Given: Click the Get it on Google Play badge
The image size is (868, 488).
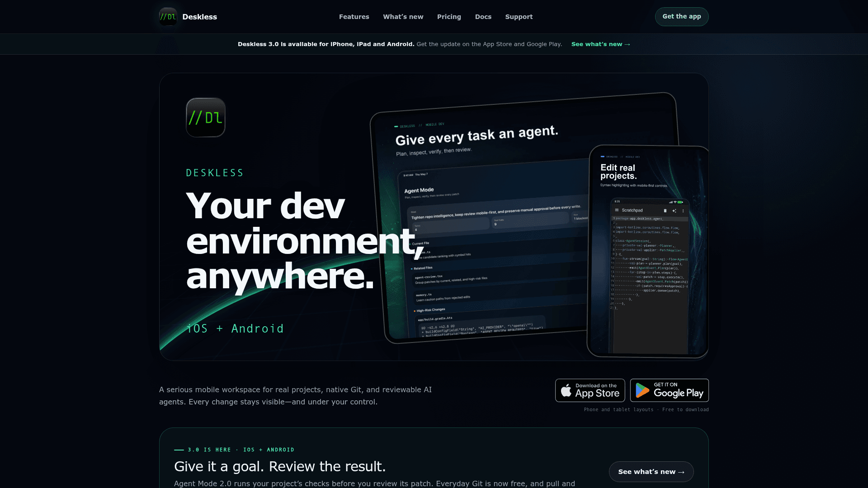Looking at the screenshot, I should click(x=670, y=390).
